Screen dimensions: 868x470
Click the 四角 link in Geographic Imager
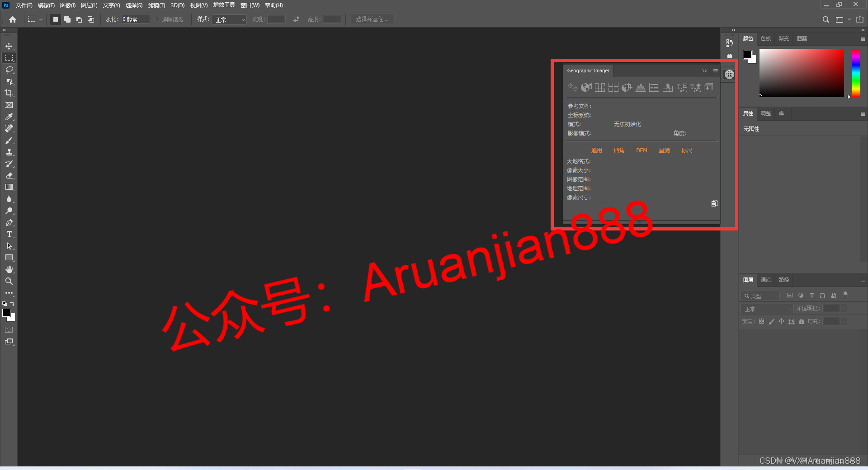pos(619,150)
